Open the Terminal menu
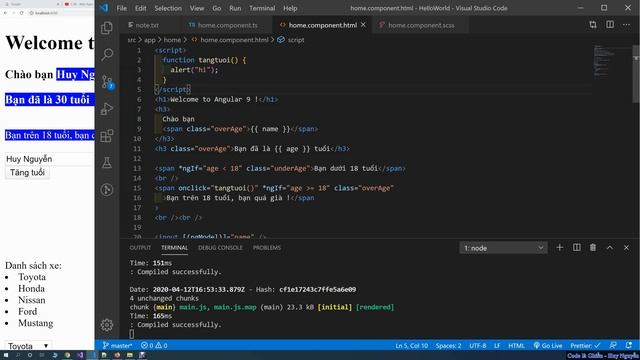 [262, 8]
